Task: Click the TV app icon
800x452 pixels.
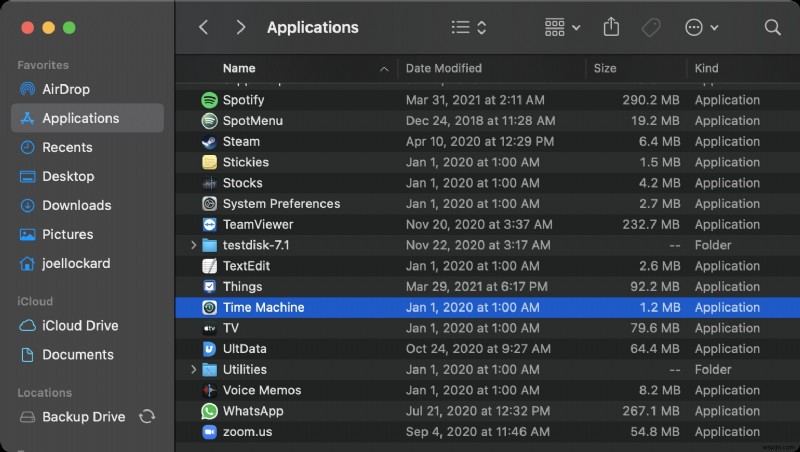Action: pos(209,328)
